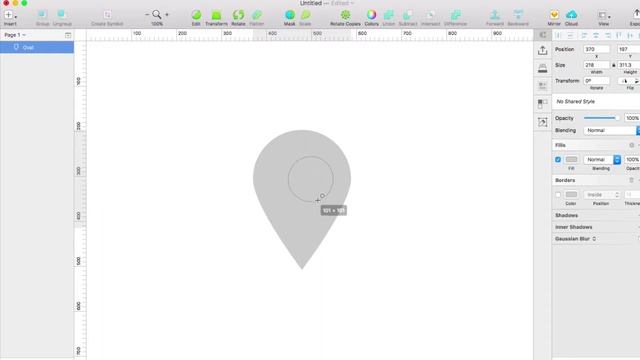
Task: Click the Position Y input field
Action: point(629,49)
